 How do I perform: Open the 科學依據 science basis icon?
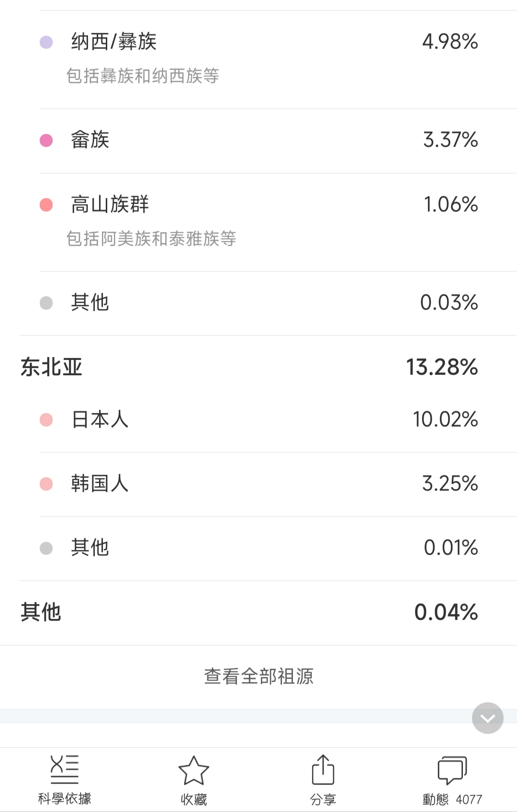(65, 770)
